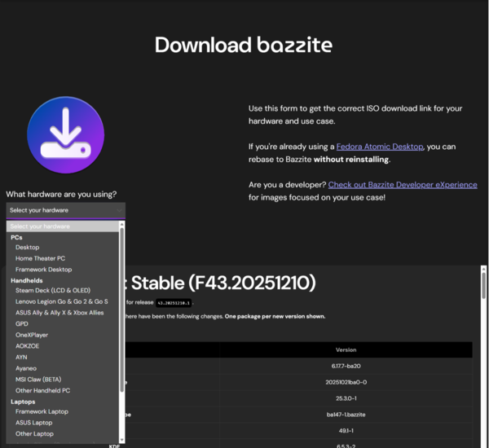This screenshot has height=448, width=489.
Task: Select Framework Laptop option
Action: (x=63, y=411)
